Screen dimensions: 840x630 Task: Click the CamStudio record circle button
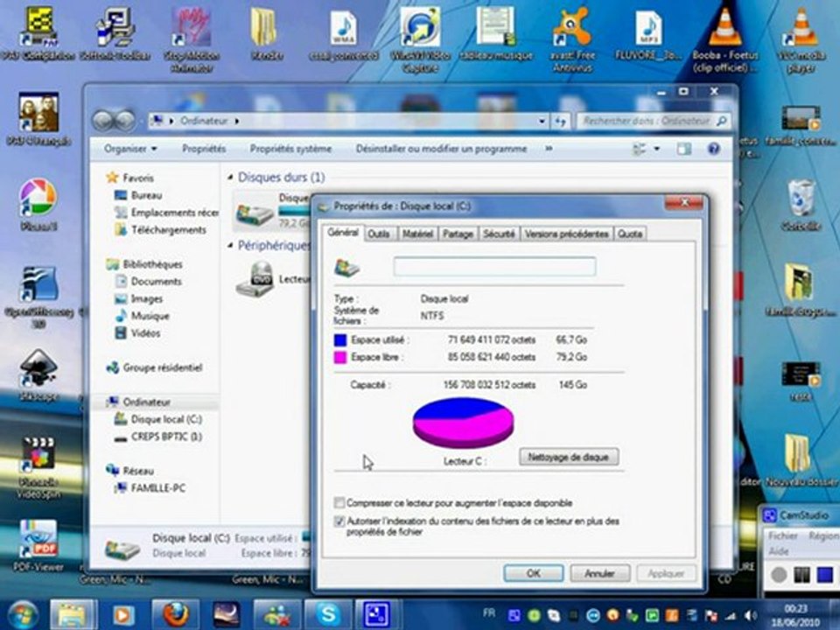[x=779, y=575]
